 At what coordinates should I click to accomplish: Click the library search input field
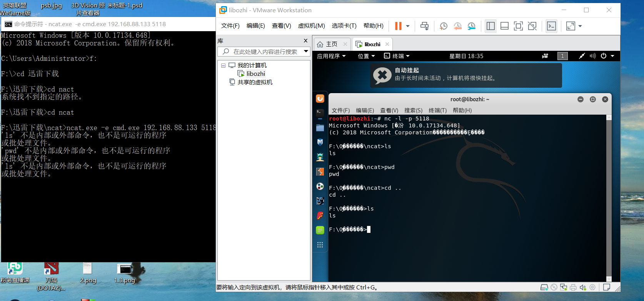(x=261, y=52)
